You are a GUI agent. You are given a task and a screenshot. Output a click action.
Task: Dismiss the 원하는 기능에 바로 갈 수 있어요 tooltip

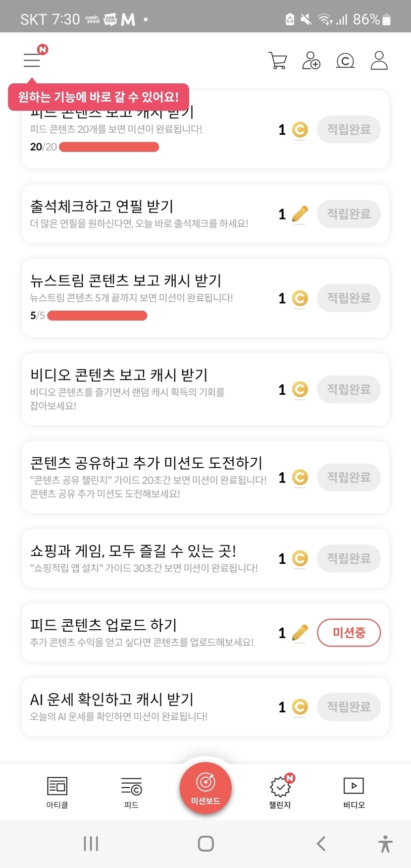(98, 97)
